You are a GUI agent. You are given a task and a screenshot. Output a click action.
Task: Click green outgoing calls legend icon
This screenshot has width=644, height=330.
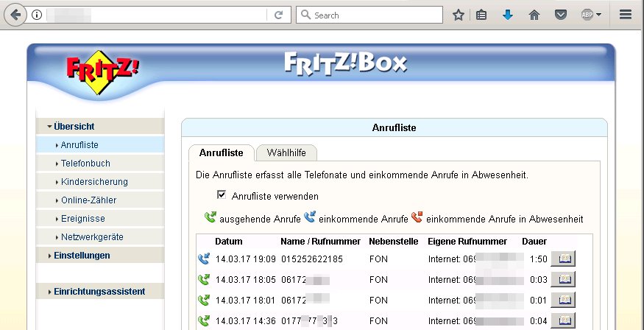[x=210, y=217]
